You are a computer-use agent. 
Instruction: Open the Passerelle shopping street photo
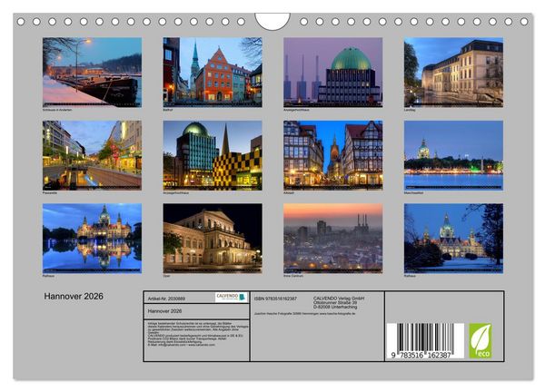[92, 155]
